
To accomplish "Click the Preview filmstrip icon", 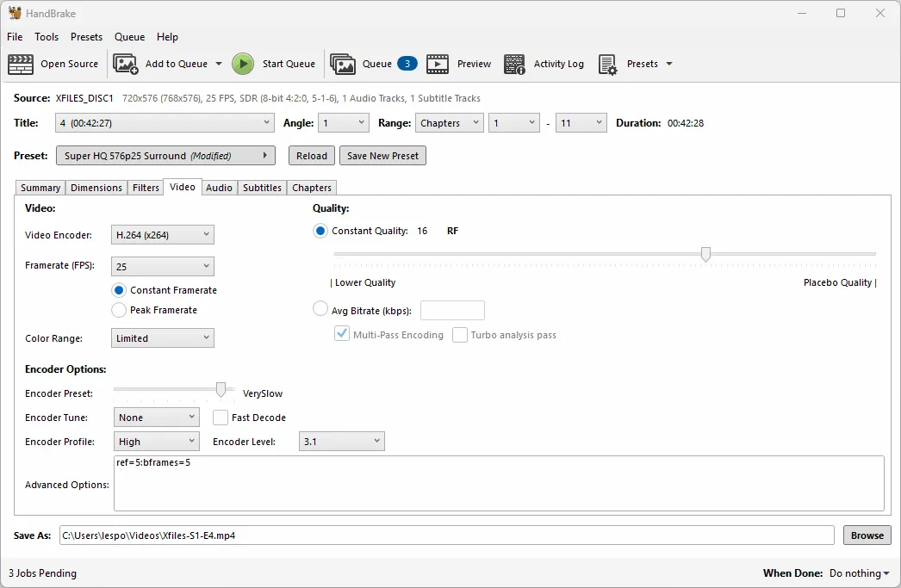I will (438, 64).
